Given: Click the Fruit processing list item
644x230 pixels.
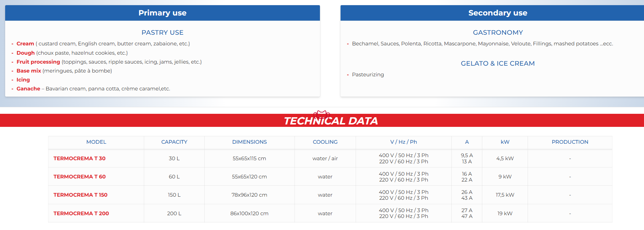Looking at the screenshot, I should [38, 62].
